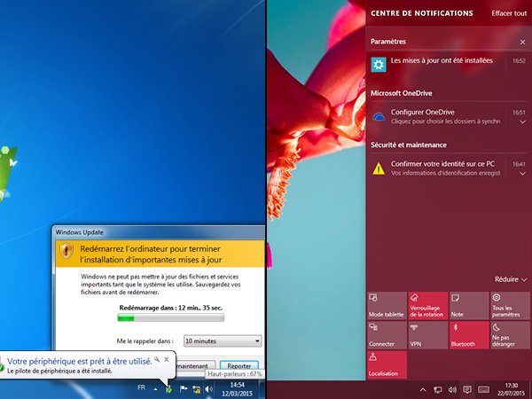Open the 17:30 clock in Windows 10 taskbar
This screenshot has width=532, height=399.
[512, 389]
